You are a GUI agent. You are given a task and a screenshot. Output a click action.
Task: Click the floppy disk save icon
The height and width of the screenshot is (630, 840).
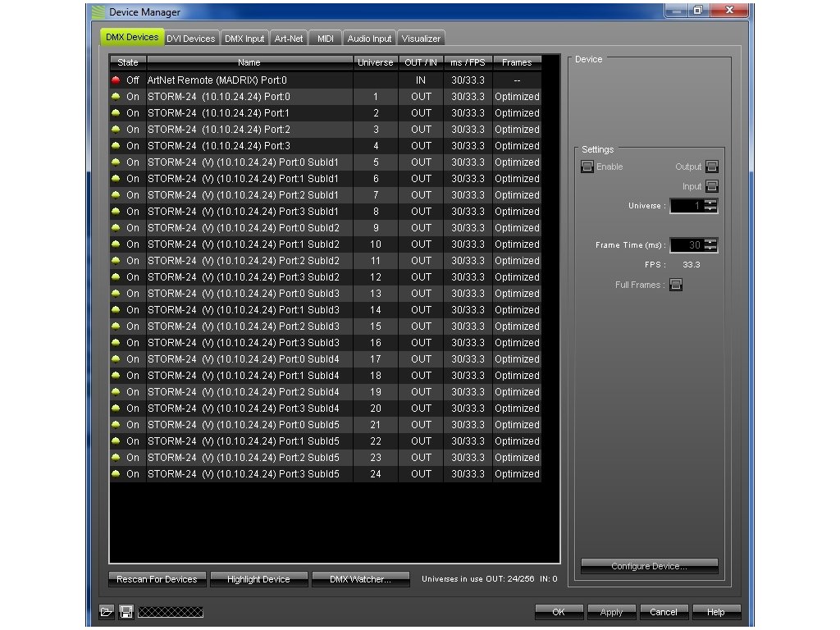coord(126,612)
